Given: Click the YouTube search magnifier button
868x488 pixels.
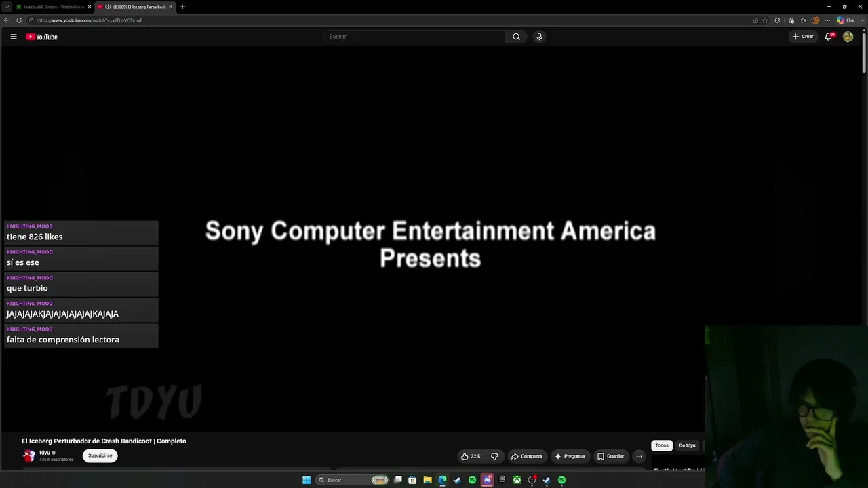Looking at the screenshot, I should 516,37.
